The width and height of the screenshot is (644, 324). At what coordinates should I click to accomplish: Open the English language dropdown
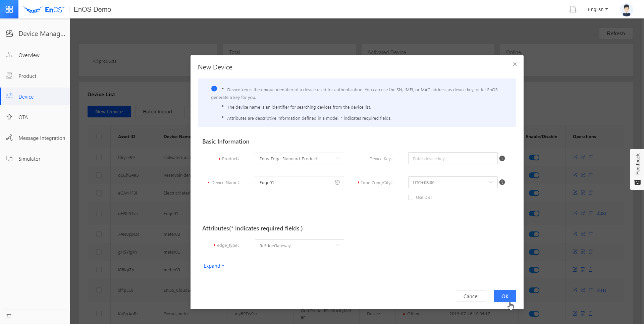click(x=598, y=9)
